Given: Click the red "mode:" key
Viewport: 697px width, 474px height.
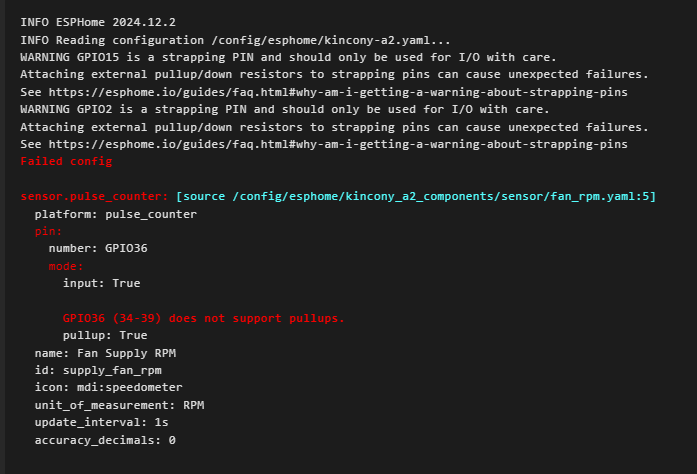Looking at the screenshot, I should tap(66, 266).
